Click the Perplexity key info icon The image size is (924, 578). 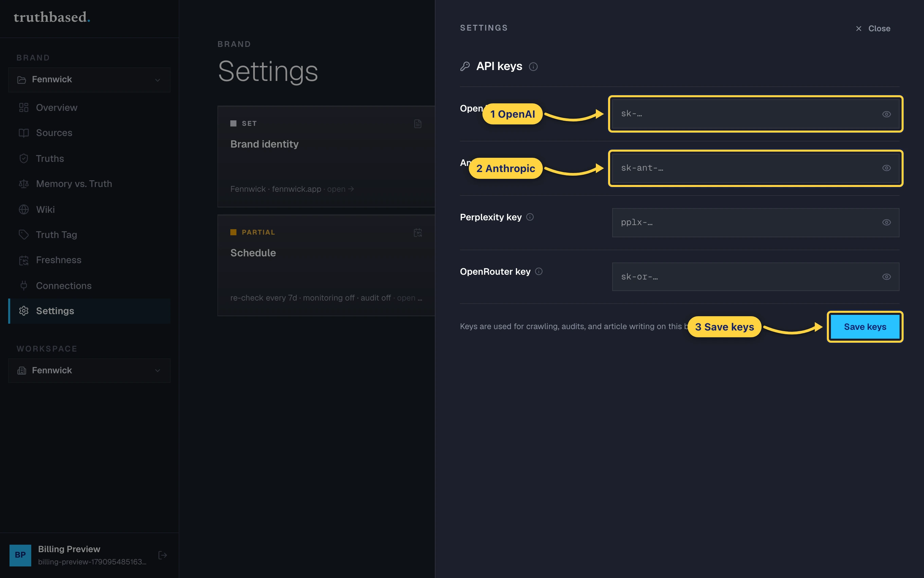coord(530,217)
